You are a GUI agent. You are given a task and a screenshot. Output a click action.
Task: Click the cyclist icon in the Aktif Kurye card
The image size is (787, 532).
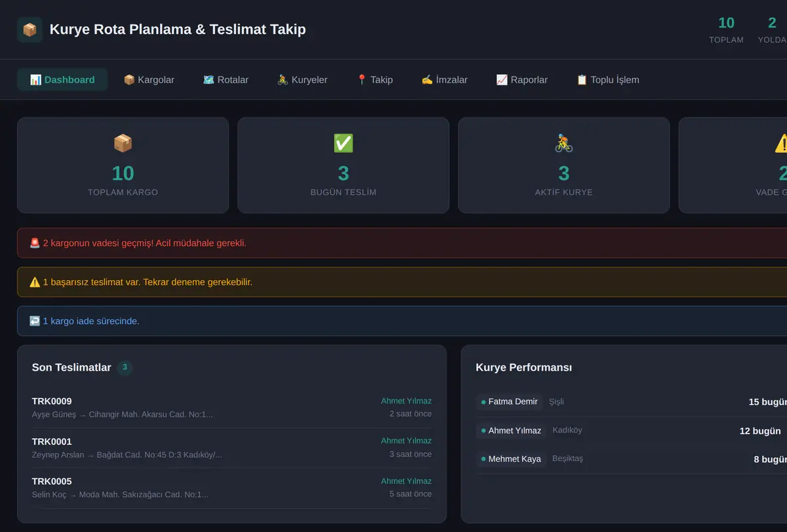[563, 143]
